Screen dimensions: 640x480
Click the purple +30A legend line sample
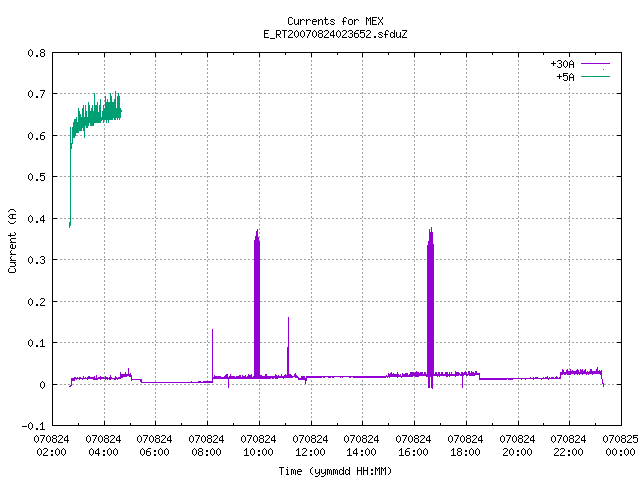coord(595,64)
